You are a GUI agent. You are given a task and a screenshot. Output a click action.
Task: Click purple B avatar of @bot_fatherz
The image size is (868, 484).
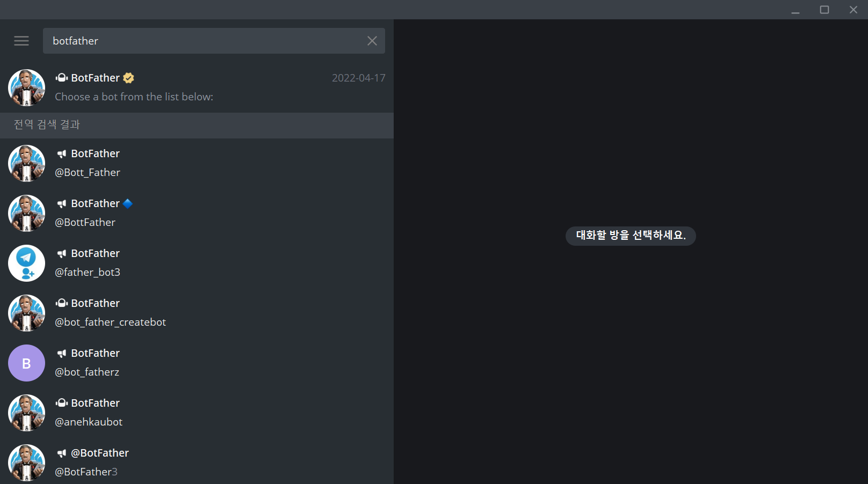coord(26,363)
